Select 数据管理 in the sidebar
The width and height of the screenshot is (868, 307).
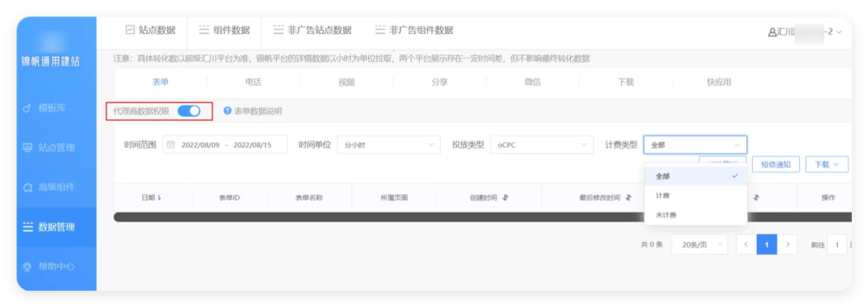point(57,227)
